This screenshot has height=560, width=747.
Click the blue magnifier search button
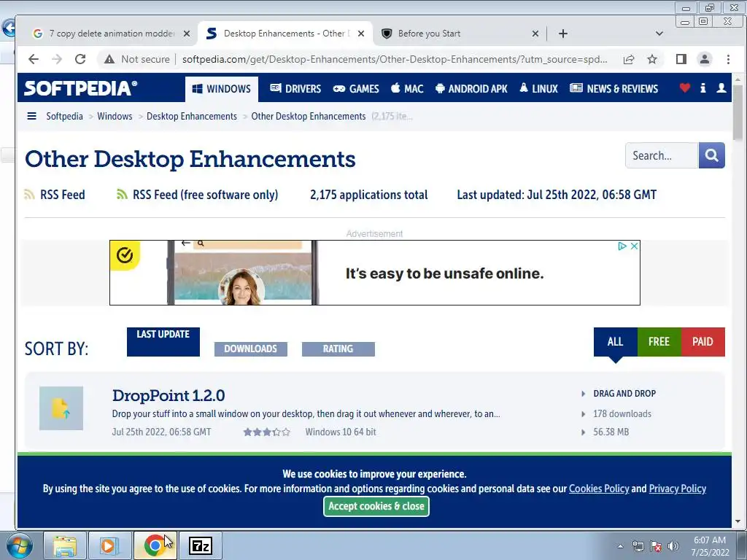712,155
